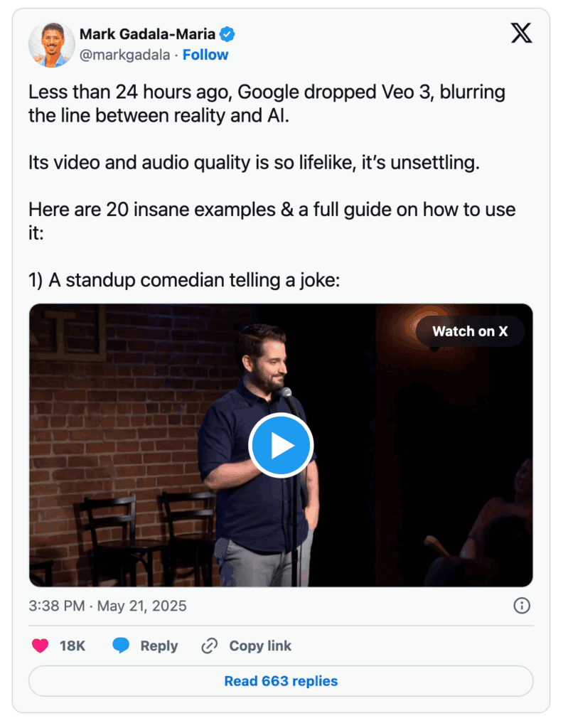Click the blue Reply speech bubble icon
This screenshot has height=728, width=568.
coord(120,646)
